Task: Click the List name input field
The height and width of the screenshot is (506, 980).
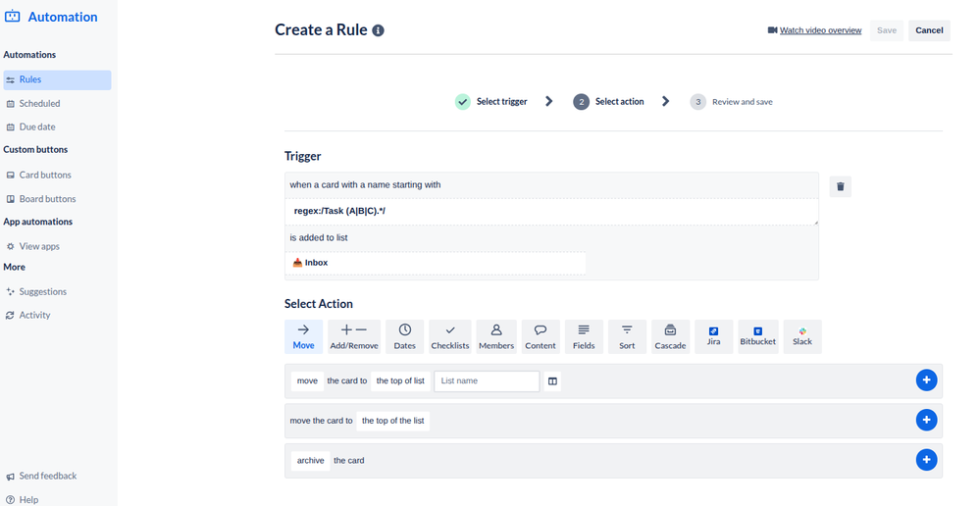Action: [487, 381]
